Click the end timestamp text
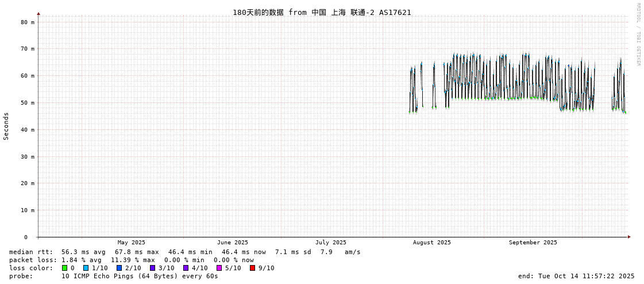 [x=576, y=276]
